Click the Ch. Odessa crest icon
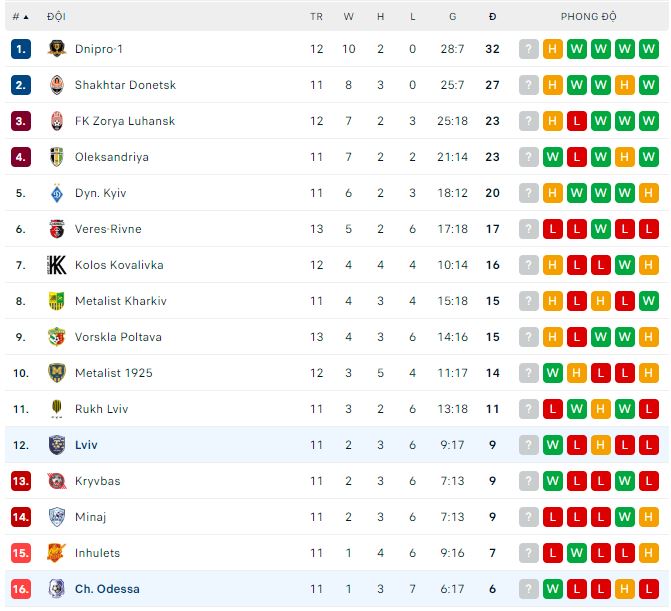Image resolution: width=671 pixels, height=611 pixels. (56, 589)
